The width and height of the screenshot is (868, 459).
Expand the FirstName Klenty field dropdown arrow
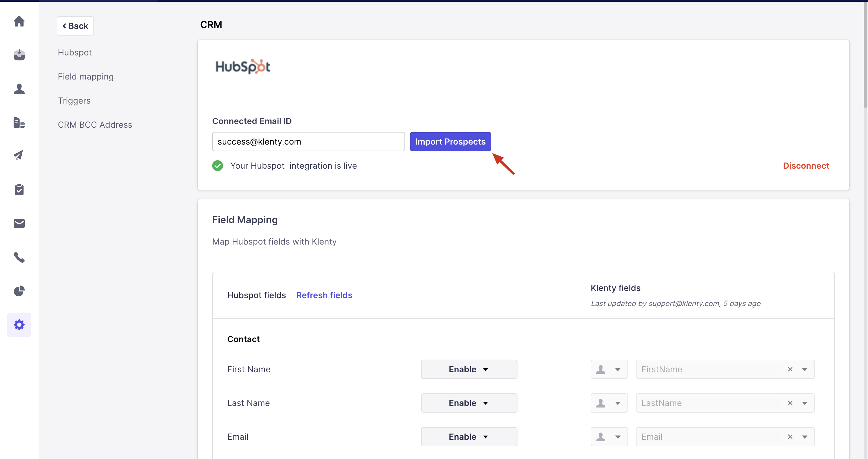(x=805, y=370)
